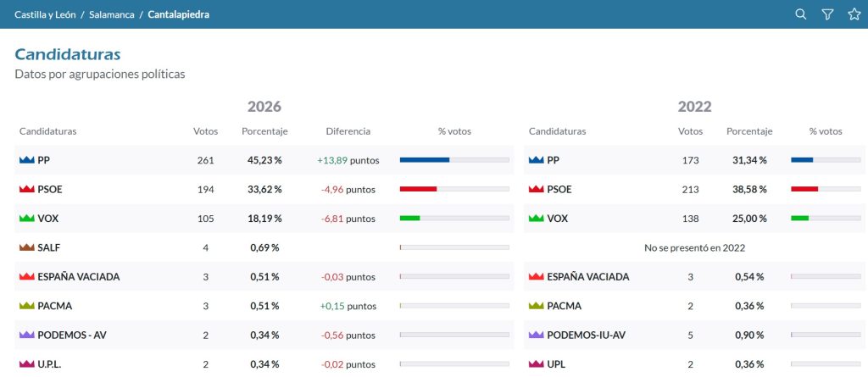The image size is (868, 377).
Task: Open the search magnifier icon
Action: [800, 14]
